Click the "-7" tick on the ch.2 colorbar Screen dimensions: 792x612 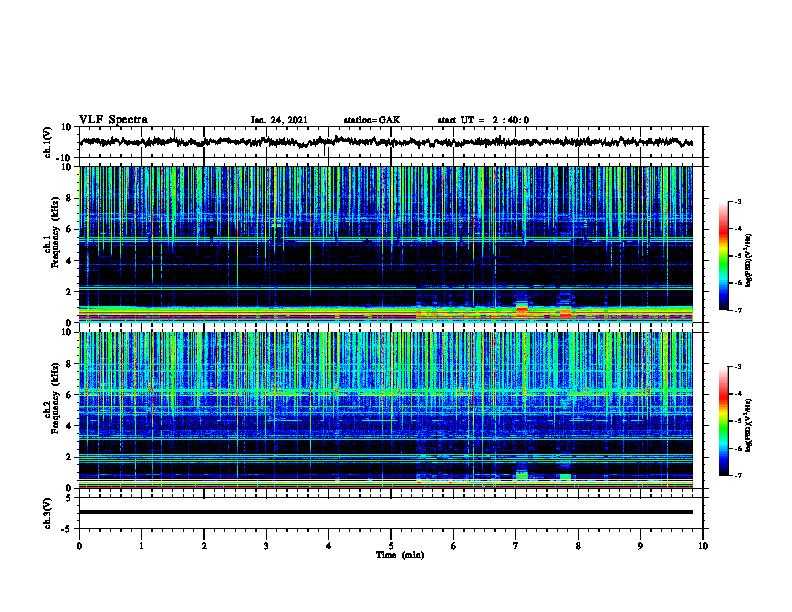[x=737, y=475]
